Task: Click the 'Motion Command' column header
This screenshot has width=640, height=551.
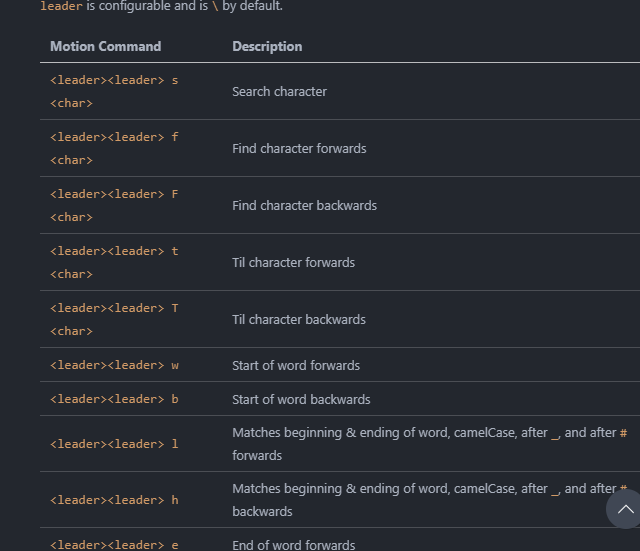Action: click(x=105, y=46)
